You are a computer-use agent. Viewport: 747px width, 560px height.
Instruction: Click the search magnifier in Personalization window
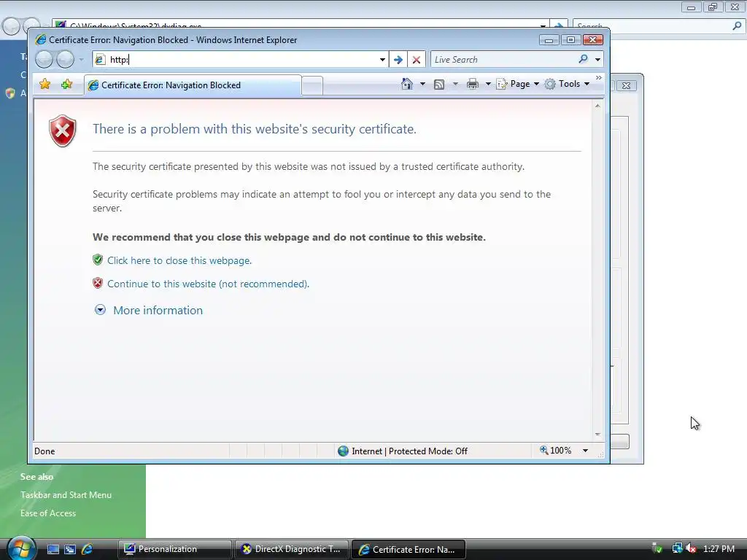[737, 26]
